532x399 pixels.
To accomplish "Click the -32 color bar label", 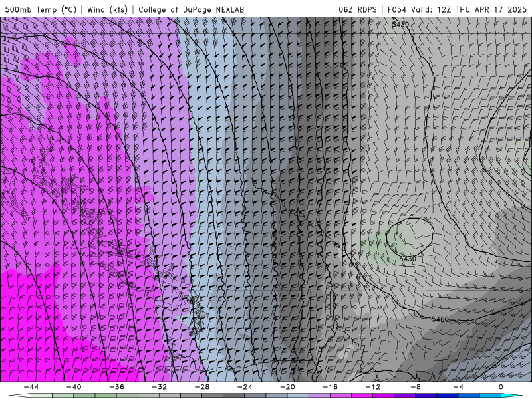I will coord(159,387).
